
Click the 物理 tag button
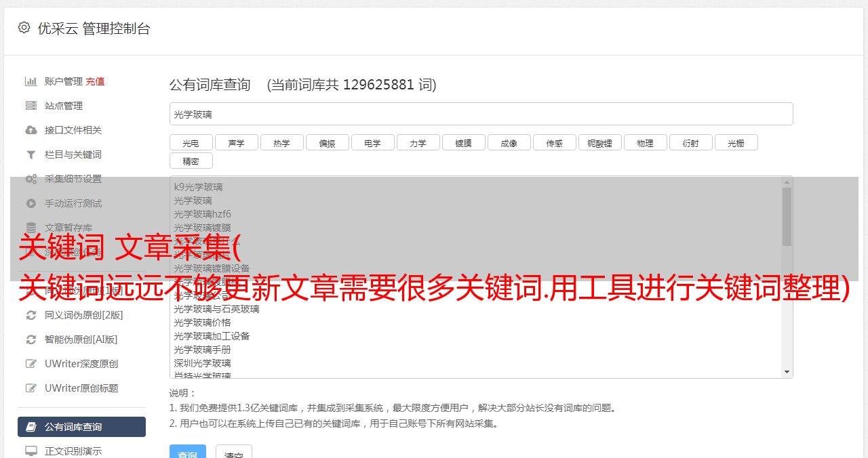[x=645, y=142]
